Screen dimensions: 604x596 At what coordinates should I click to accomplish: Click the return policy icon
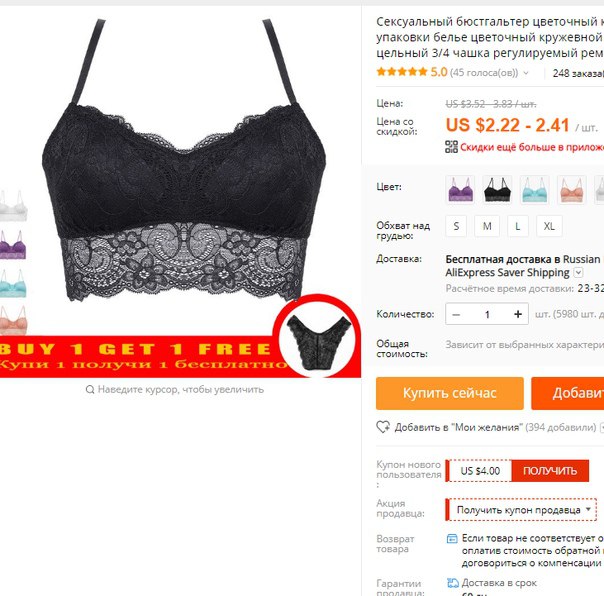tap(452, 538)
